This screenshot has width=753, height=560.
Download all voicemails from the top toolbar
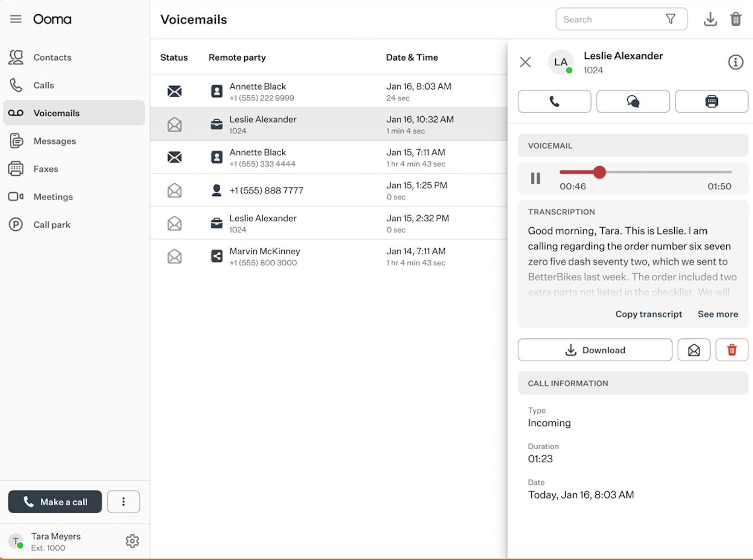[710, 19]
